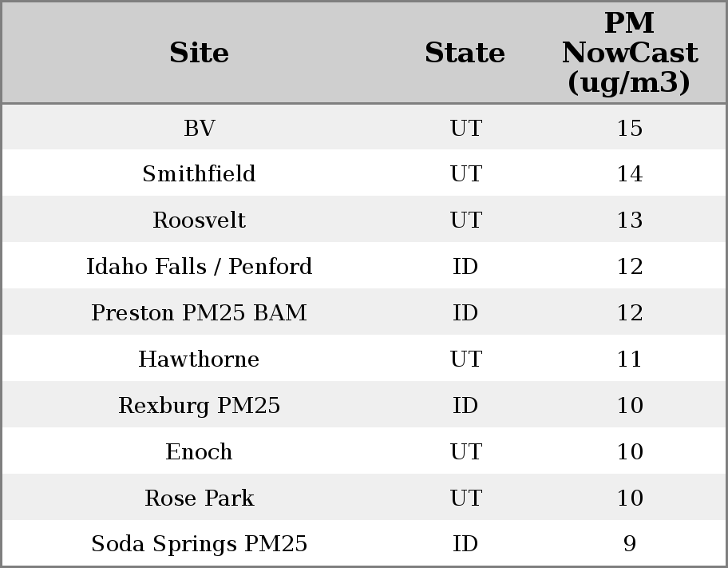728x568 pixels.
Task: Click the NowCast value 15 for BV
Action: [x=629, y=128]
